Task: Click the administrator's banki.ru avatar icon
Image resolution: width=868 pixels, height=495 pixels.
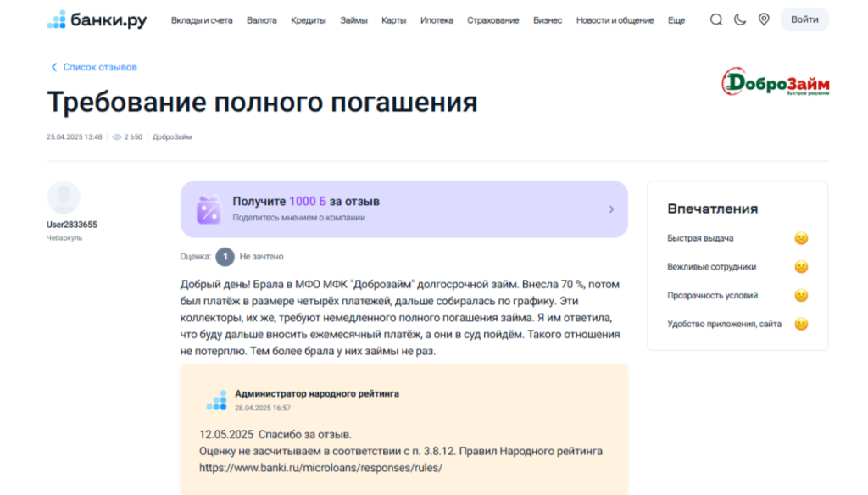Action: 216,400
